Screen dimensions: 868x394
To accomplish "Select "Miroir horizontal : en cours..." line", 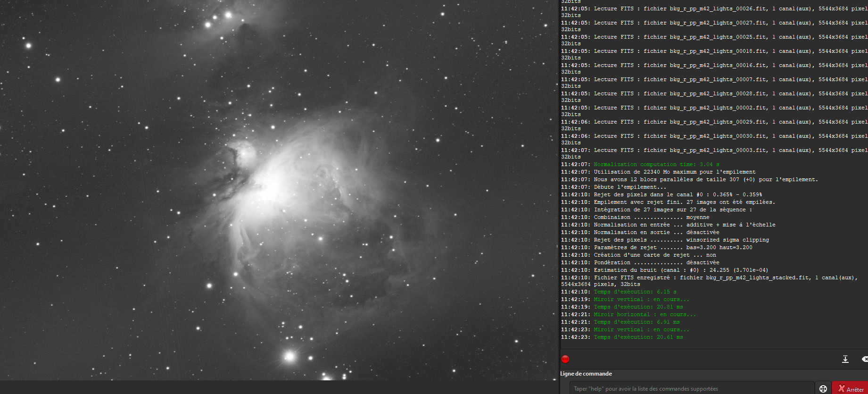I will [x=628, y=314].
